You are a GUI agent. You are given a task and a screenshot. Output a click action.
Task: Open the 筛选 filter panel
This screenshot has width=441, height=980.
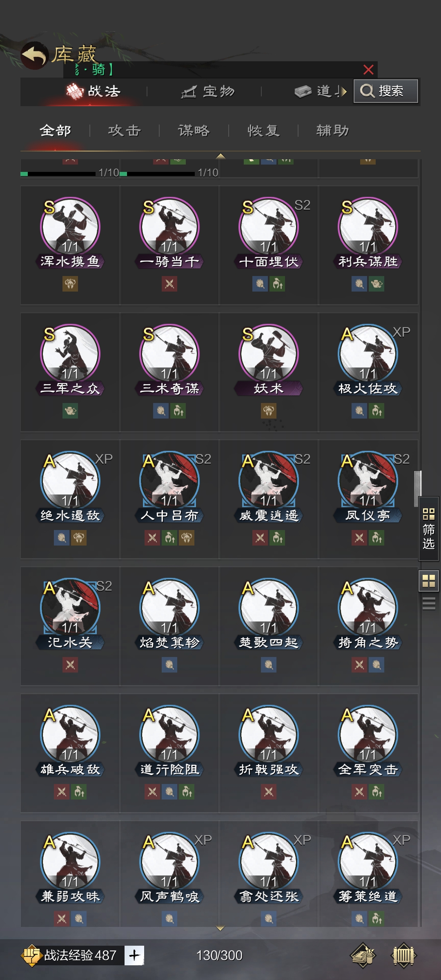pyautogui.click(x=428, y=528)
